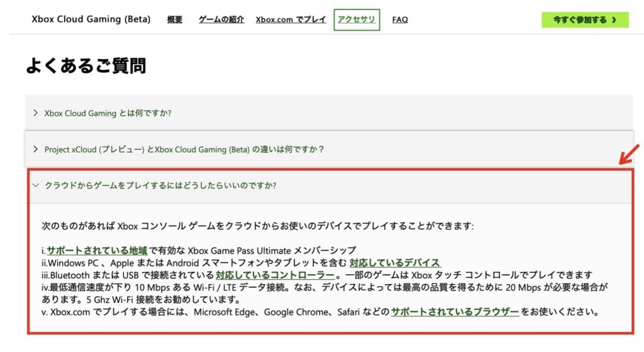
Task: Go to the ゲームの紹介 navigation tab
Action: [221, 20]
